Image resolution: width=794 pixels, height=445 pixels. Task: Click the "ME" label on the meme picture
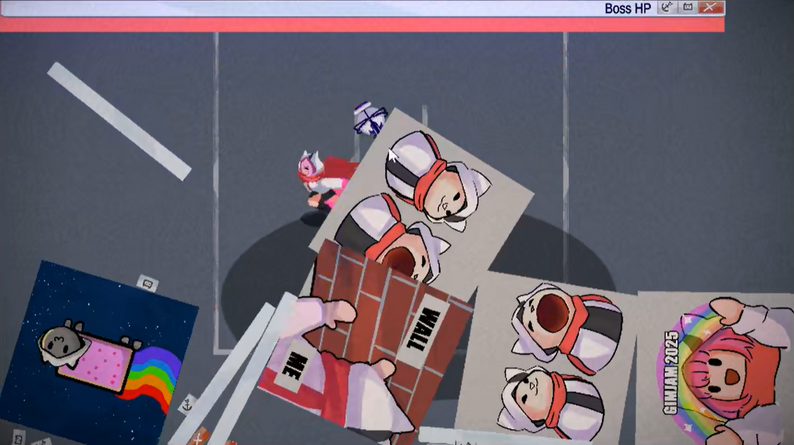coord(293,367)
